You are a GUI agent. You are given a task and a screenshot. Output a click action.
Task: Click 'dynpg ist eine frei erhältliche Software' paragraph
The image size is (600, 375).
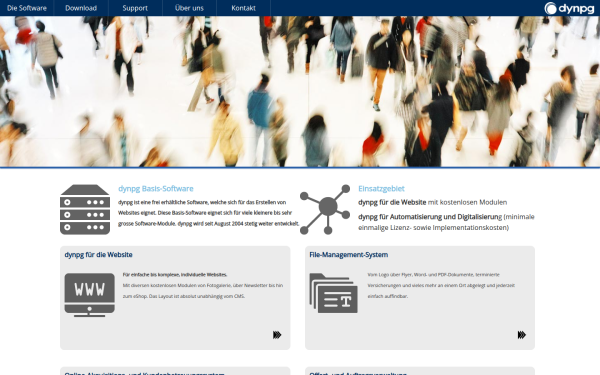209,213
